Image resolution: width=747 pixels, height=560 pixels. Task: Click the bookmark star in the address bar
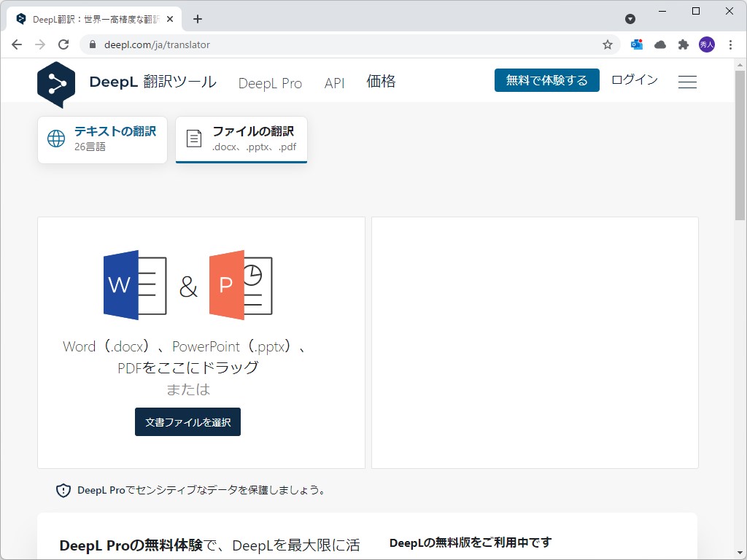(x=607, y=44)
